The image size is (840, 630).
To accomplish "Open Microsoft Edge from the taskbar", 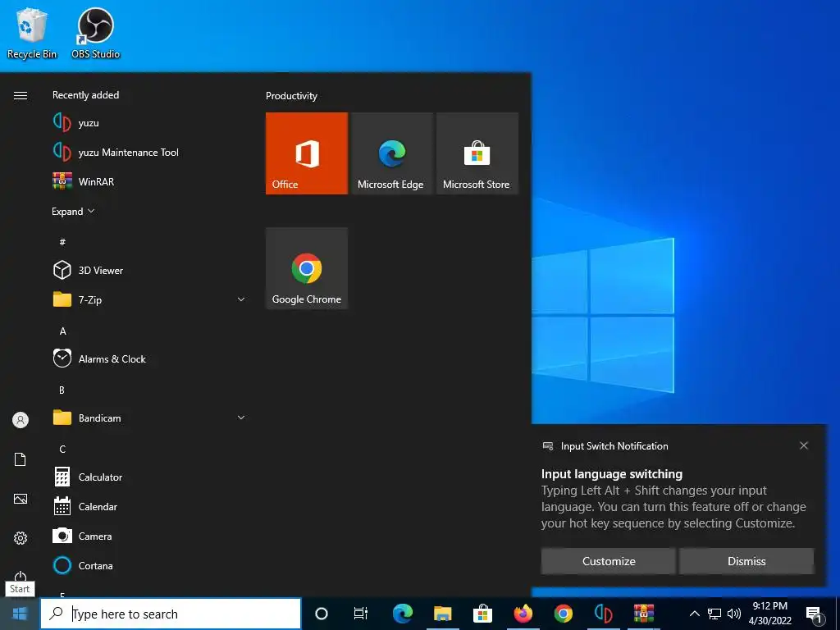I will [402, 614].
